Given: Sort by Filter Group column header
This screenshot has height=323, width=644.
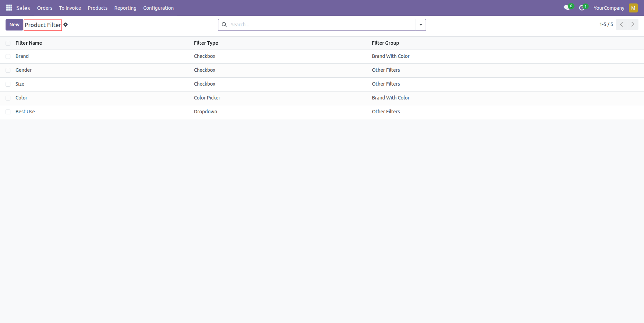Looking at the screenshot, I should tap(385, 43).
